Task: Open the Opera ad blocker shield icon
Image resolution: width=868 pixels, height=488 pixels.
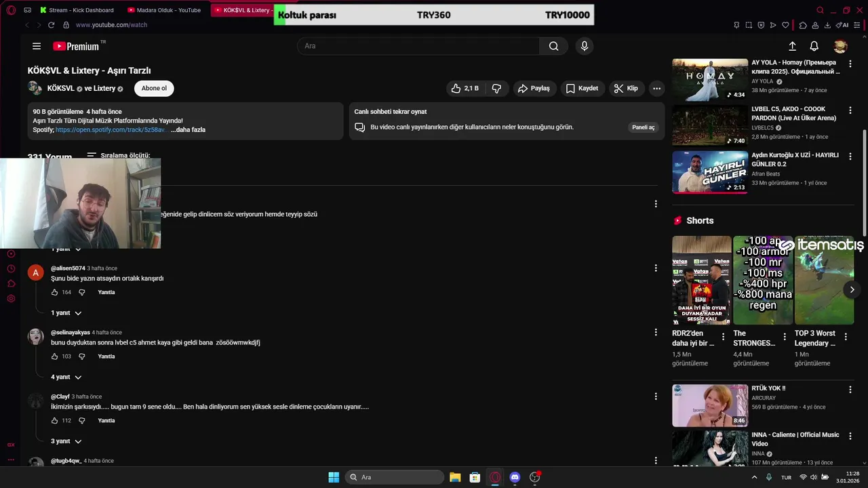Action: (761, 25)
